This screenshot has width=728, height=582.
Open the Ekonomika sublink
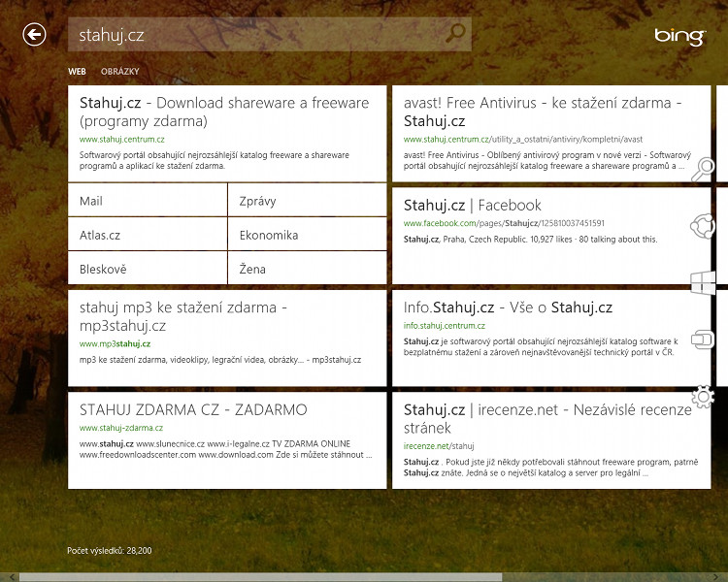[x=308, y=235]
